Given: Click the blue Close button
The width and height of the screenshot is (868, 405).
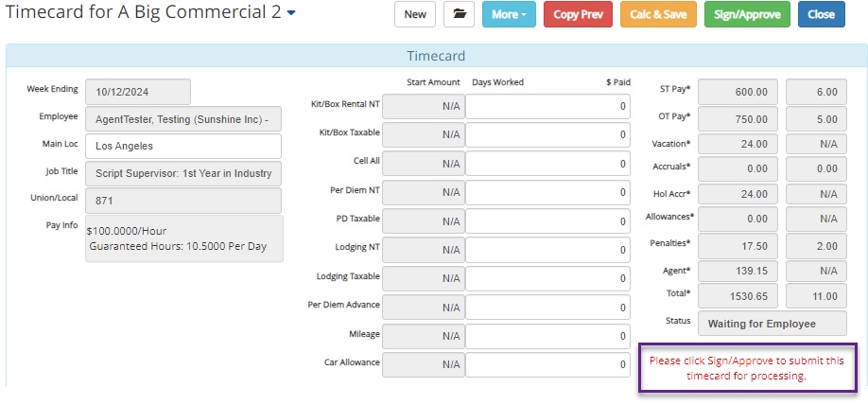Looking at the screenshot, I should coord(822,14).
